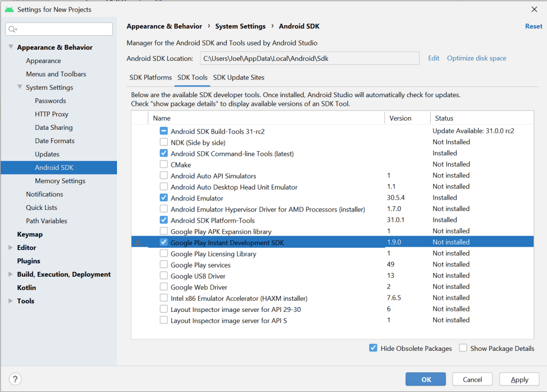
Task: Click the Optimize disk space link
Action: [x=476, y=58]
